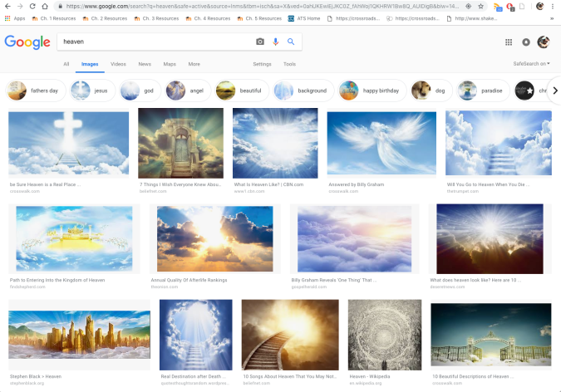Screen dimensions: 561x392
Task: Open the RSS extension icon in toolbar
Action: pos(497,7)
